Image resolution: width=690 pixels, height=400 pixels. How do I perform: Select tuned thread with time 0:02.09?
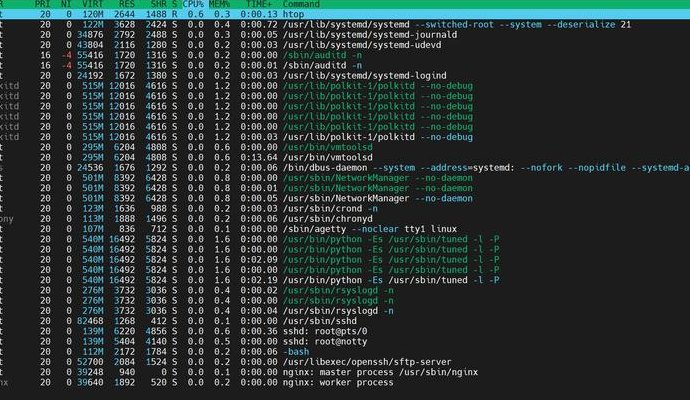[345, 260]
